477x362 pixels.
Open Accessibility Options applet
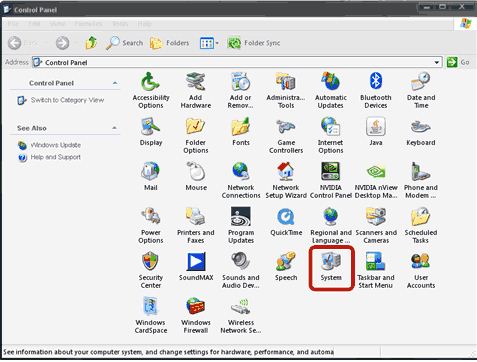coord(151,90)
